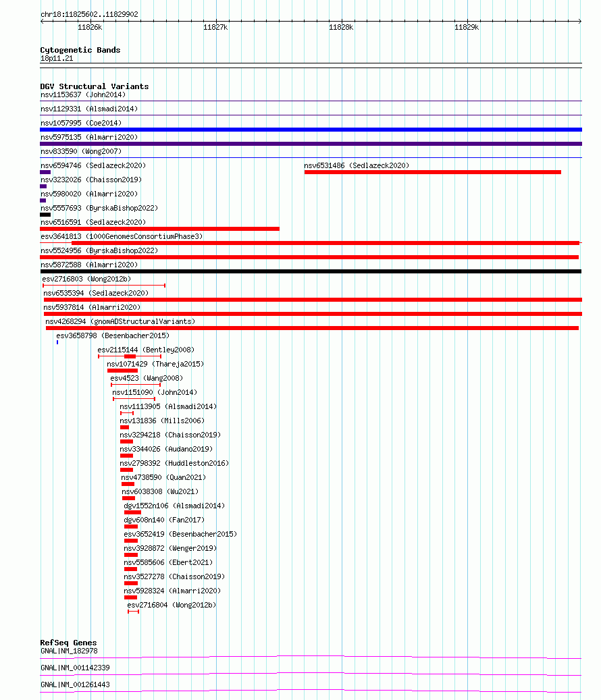Select the nsv1151090 (John2014) thin interval

[134, 399]
